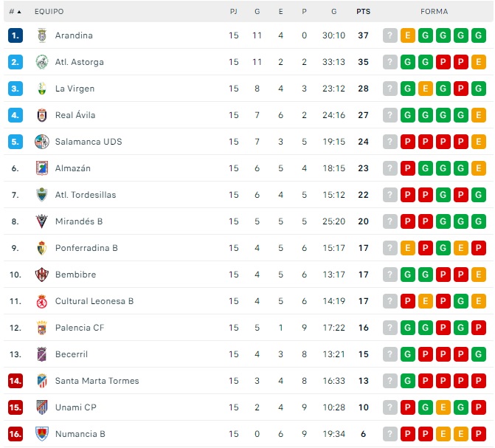Open the Palencia CF team page
Viewport: 495px width, 448px height.
coord(79,328)
